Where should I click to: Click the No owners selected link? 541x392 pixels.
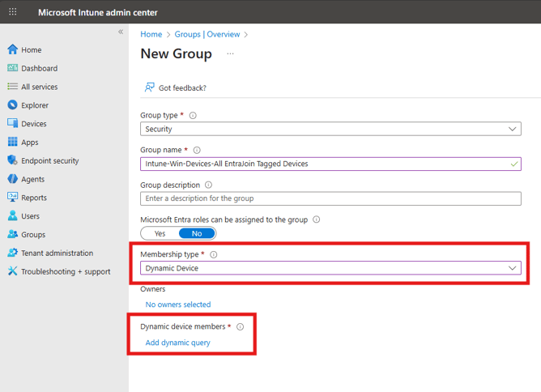pos(177,305)
